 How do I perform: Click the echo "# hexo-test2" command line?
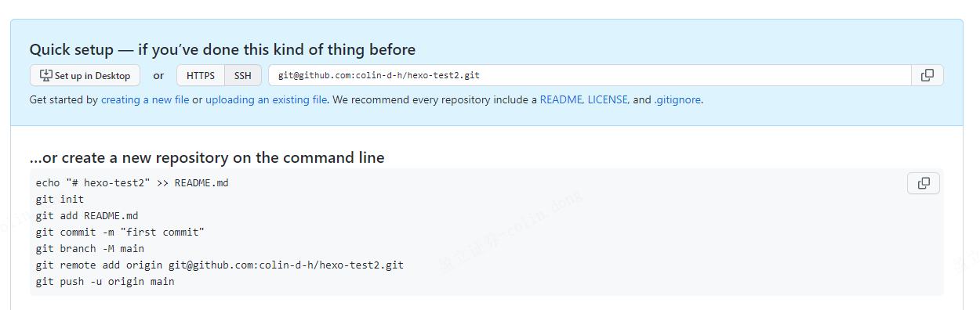(132, 182)
